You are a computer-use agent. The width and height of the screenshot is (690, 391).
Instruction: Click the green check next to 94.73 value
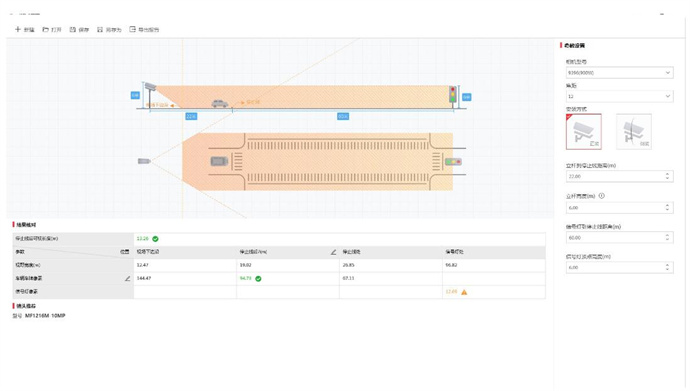point(258,278)
